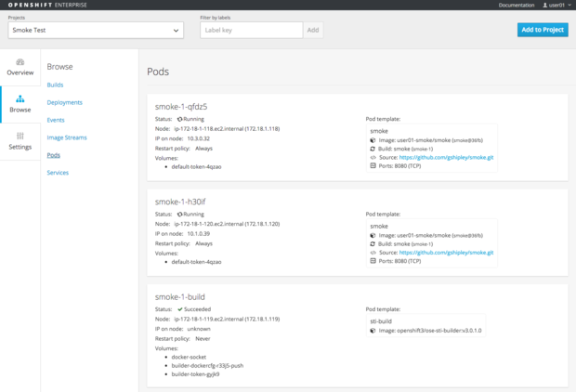The width and height of the screenshot is (576, 392).
Task: Open Services from the Browse list
Action: tap(58, 173)
